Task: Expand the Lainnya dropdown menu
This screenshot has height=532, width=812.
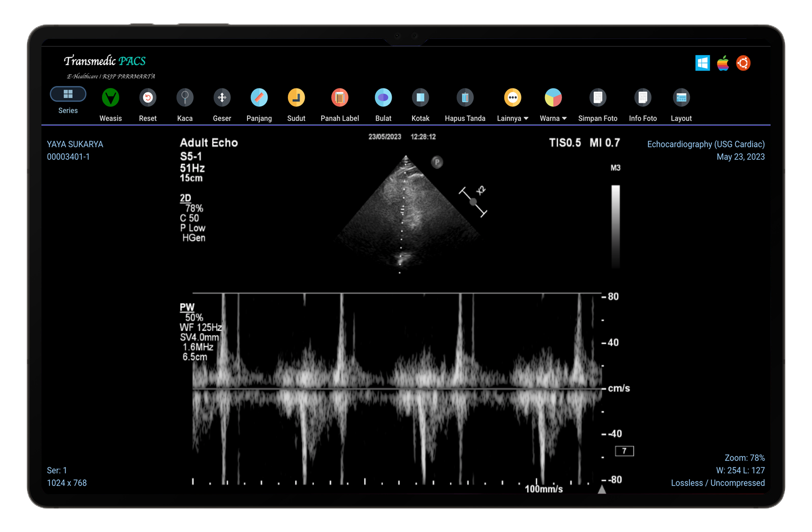Action: (512, 98)
